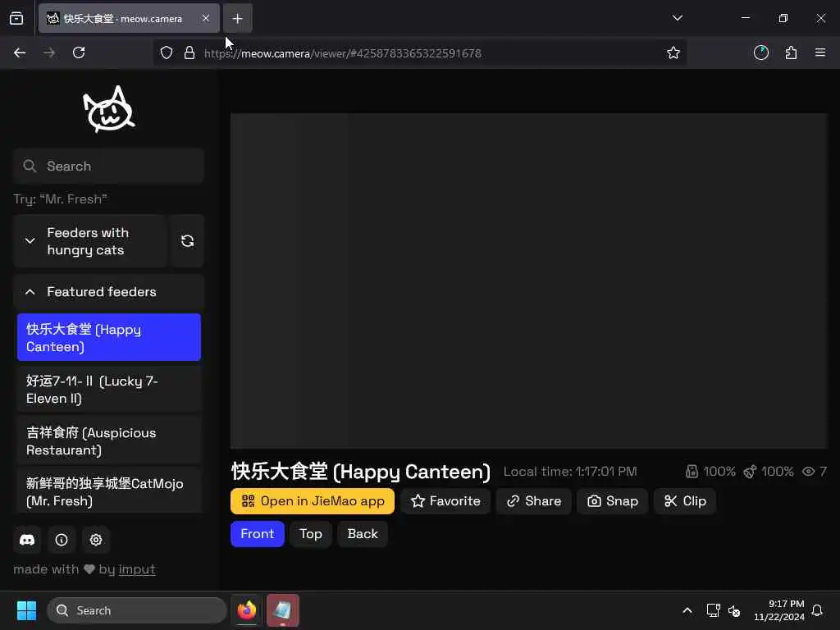Click the meow.camera cat logo
This screenshot has width=840, height=630.
pyautogui.click(x=109, y=109)
